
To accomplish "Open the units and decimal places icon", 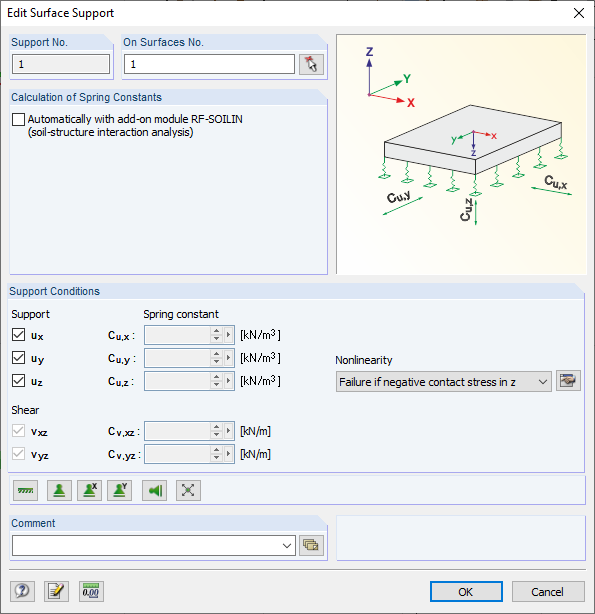I will (x=91, y=591).
